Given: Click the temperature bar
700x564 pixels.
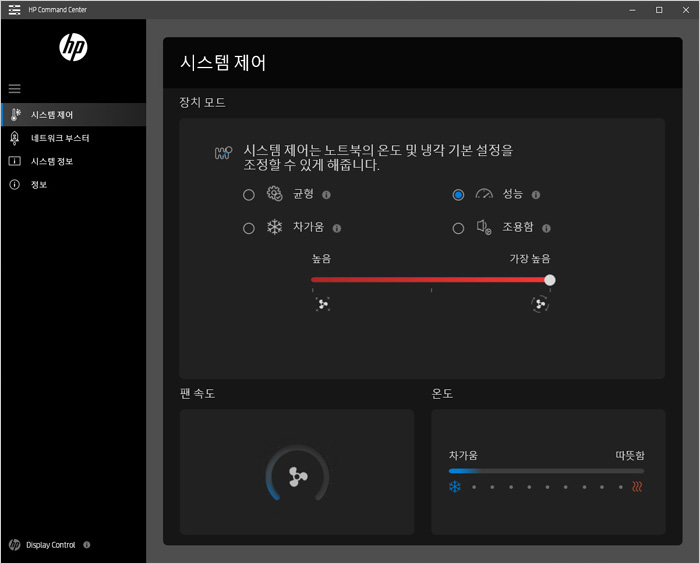Looking at the screenshot, I should (546, 471).
